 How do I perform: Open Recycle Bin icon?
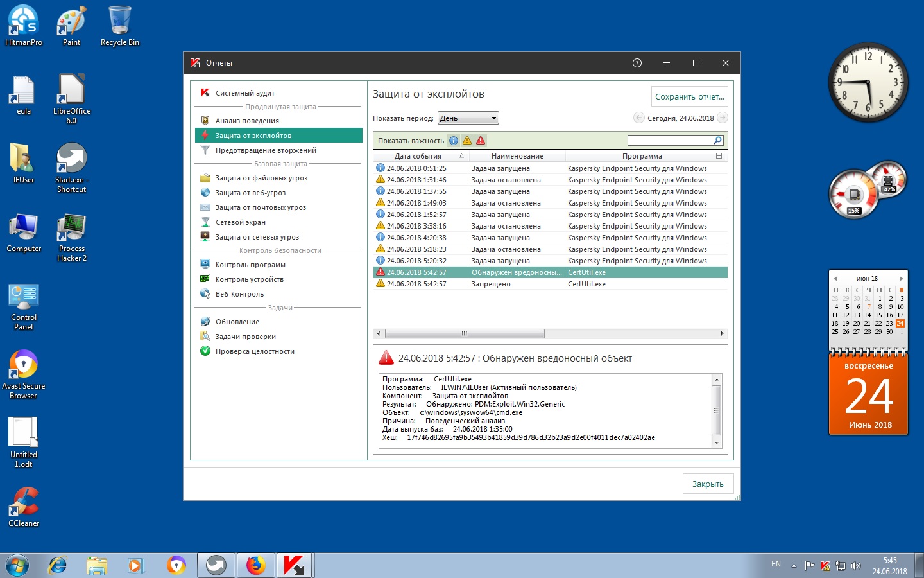119,26
